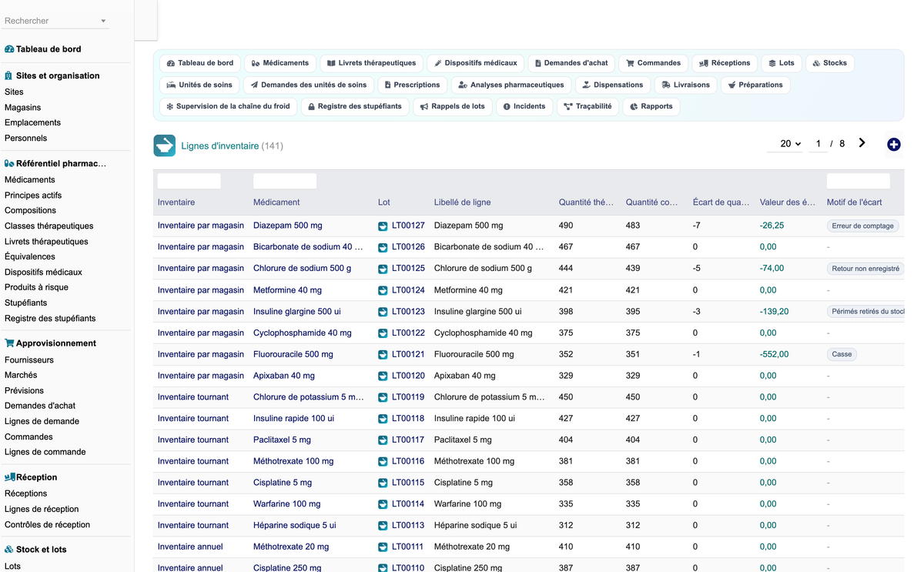The height and width of the screenshot is (572, 924).
Task: Open lot icon beside LT00126
Action: coord(383,248)
